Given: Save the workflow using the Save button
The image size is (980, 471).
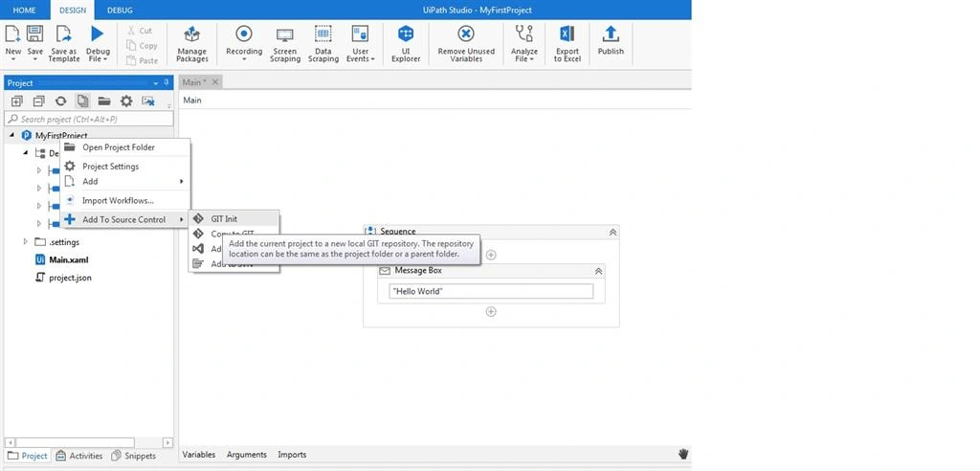Looking at the screenshot, I should [35, 42].
